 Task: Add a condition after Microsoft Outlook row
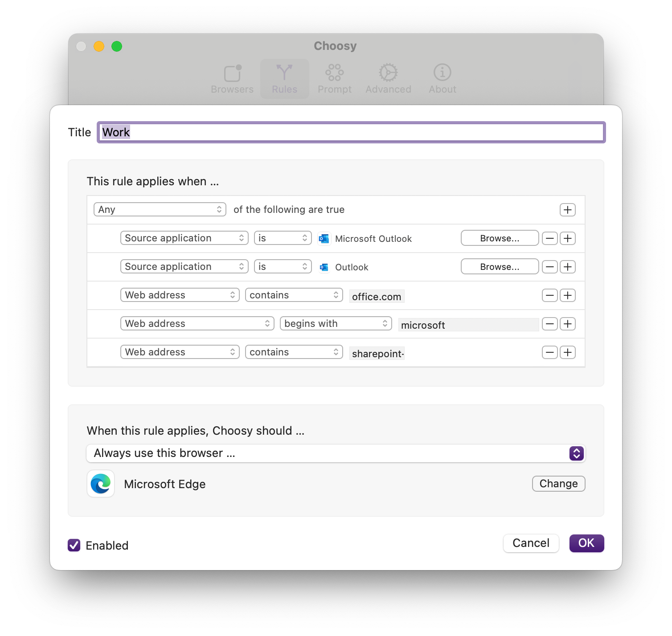(x=568, y=238)
